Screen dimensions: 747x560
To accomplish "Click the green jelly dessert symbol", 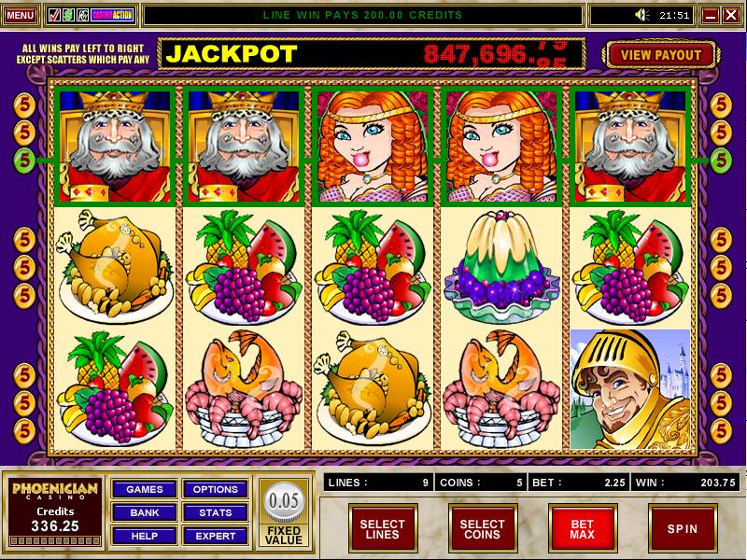I will coord(500,267).
